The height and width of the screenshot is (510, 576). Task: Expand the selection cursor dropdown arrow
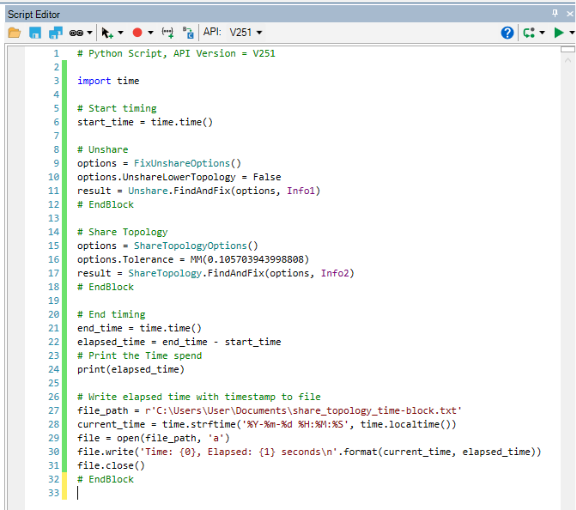point(120,33)
